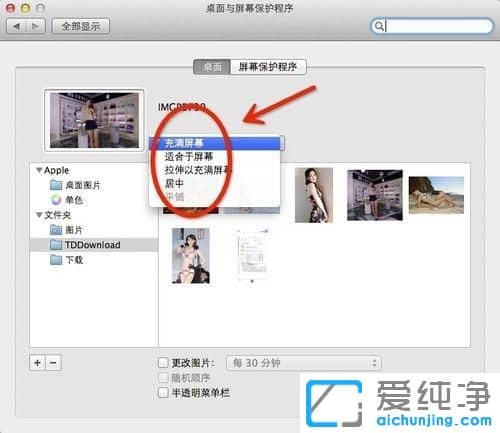The image size is (500, 433).
Task: Switch to the 屏幕保护程序 tab
Action: click(x=268, y=67)
